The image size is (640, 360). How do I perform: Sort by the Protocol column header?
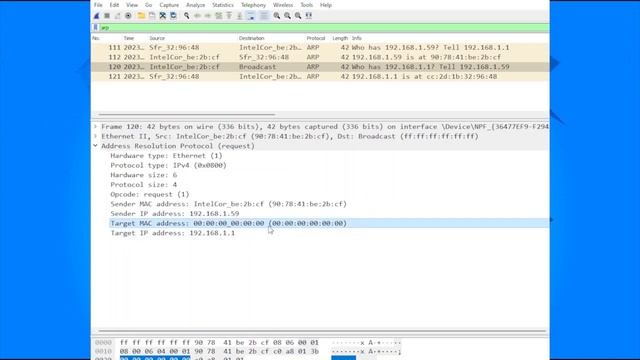tap(316, 38)
